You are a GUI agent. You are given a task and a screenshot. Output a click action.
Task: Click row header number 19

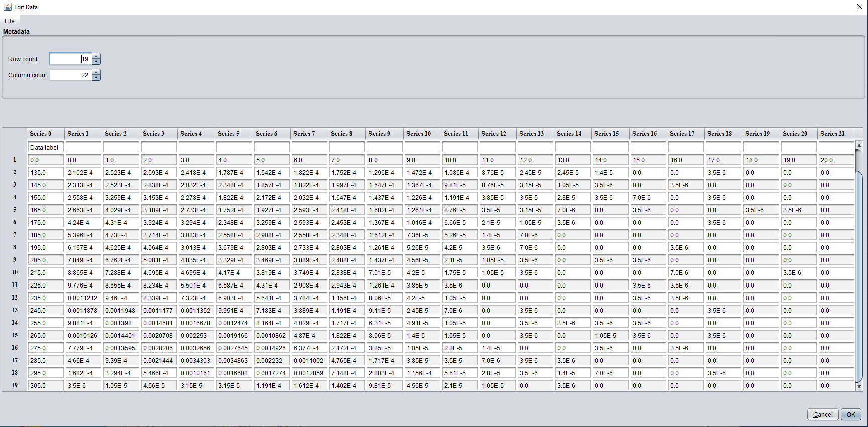(15, 386)
